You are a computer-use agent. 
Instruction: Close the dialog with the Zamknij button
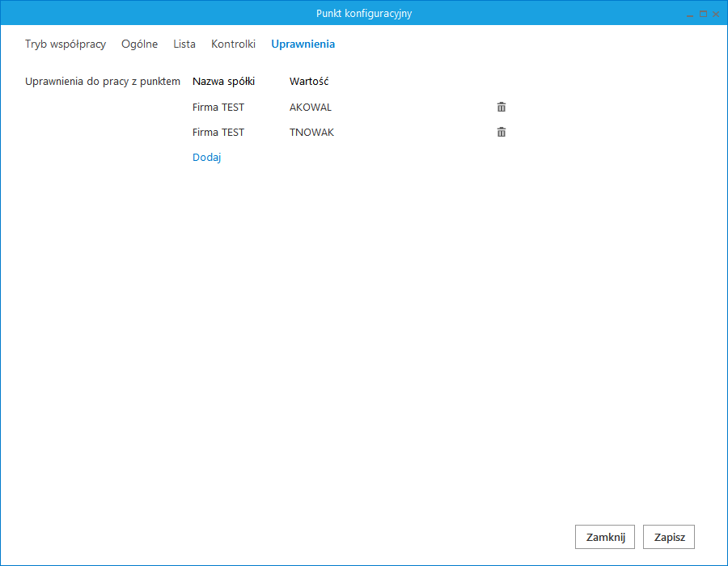tap(605, 537)
